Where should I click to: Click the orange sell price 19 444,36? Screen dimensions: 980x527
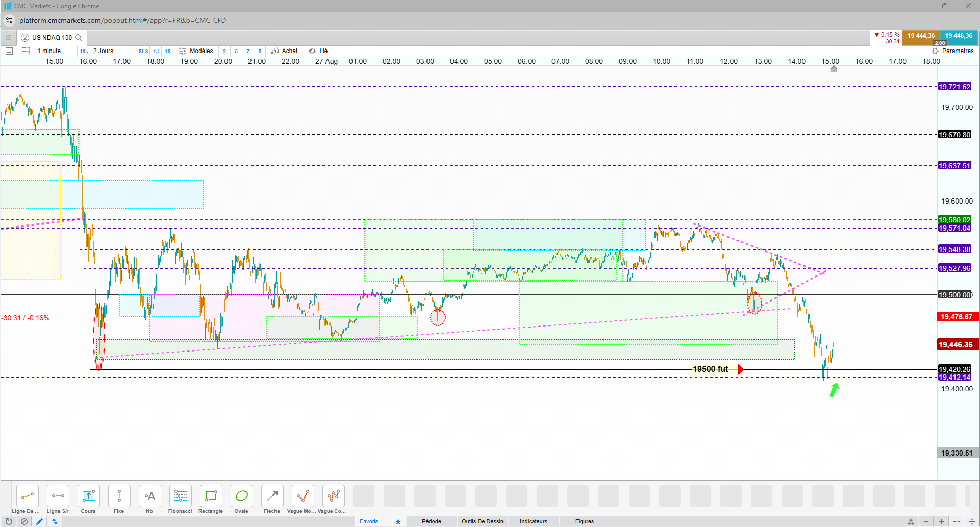[x=921, y=38]
